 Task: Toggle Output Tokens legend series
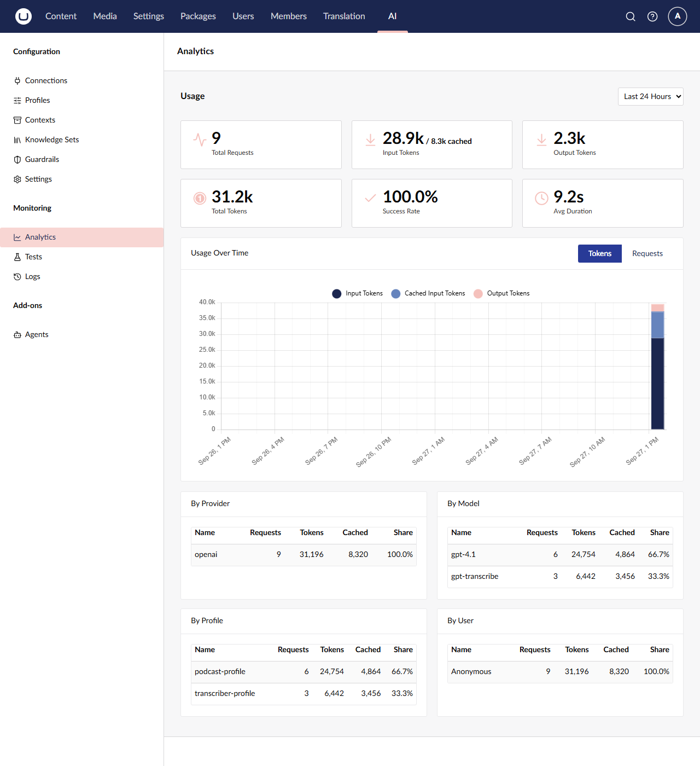501,293
